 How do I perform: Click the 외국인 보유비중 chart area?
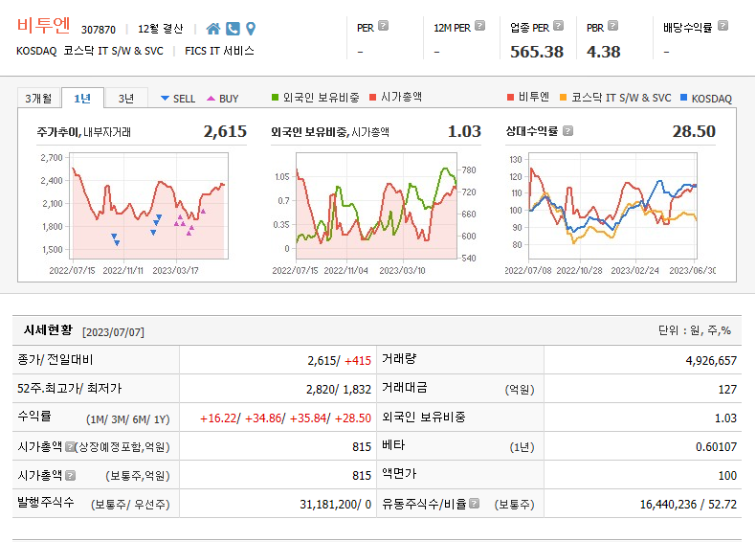pos(376,206)
